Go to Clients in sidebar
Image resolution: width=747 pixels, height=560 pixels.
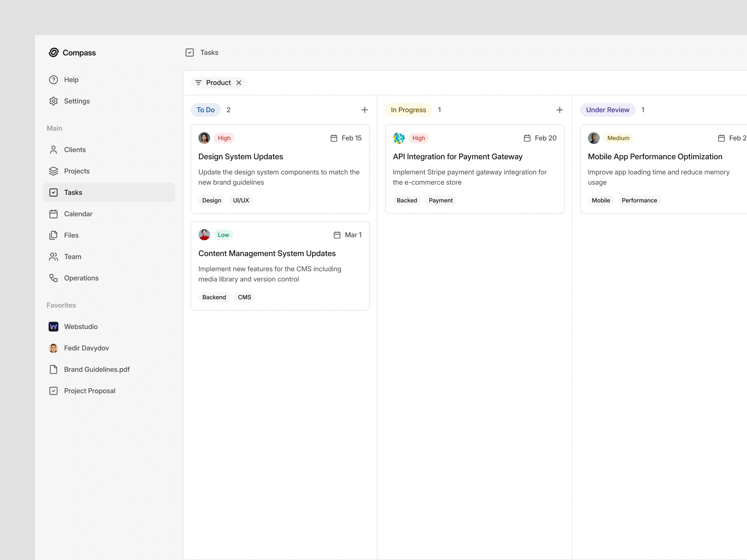75,150
